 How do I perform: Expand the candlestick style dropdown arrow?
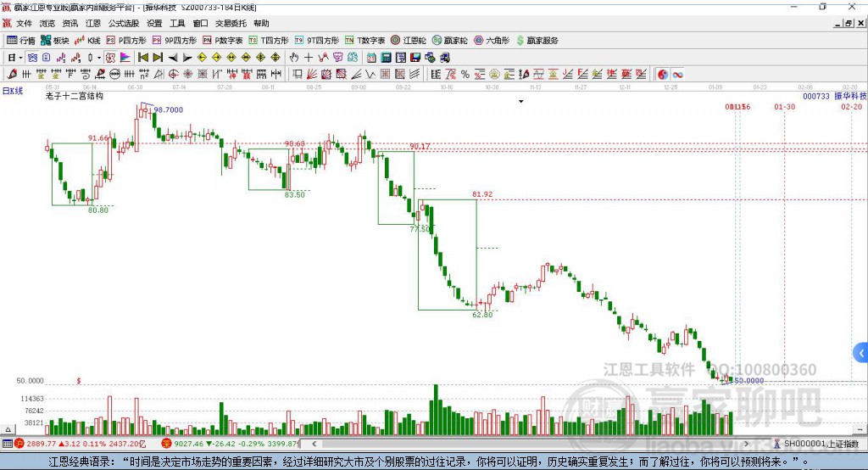click(99, 58)
